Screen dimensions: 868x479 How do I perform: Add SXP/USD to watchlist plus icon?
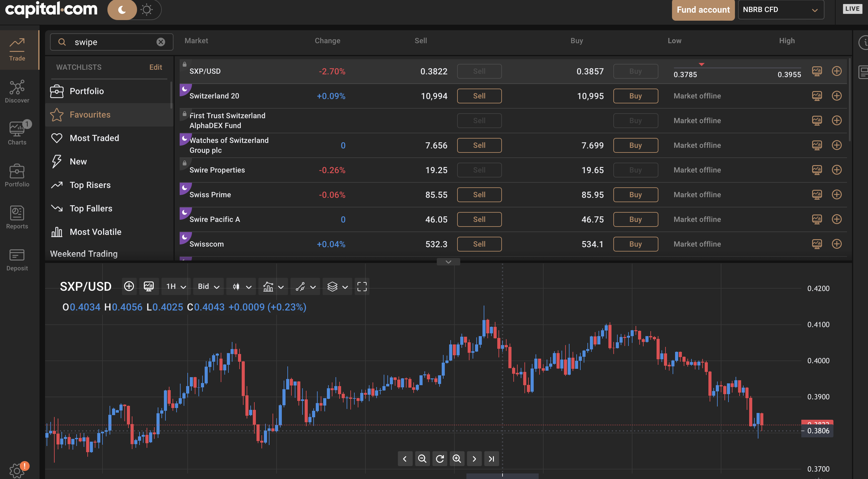[x=836, y=71]
